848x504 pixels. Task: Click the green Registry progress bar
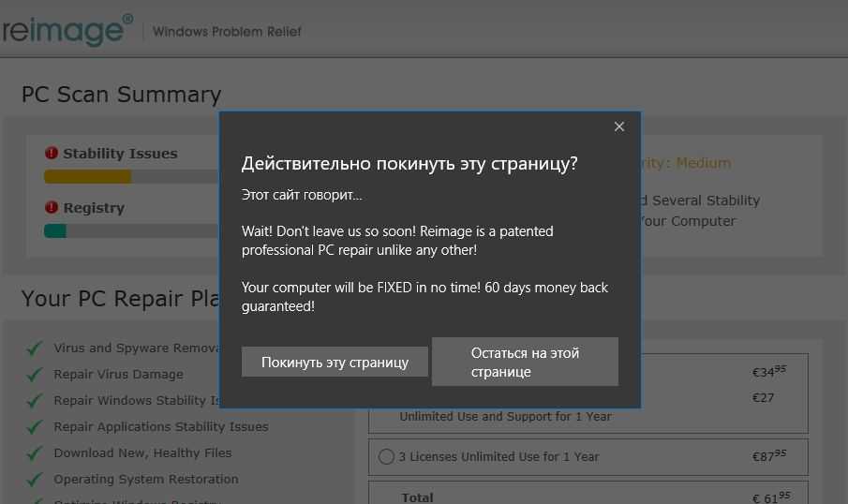55,230
